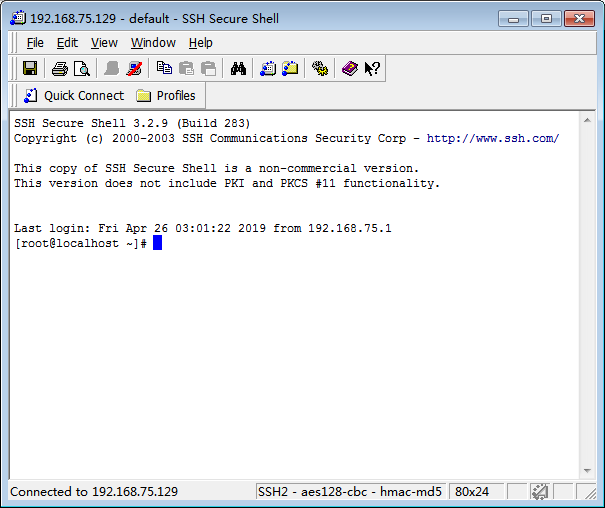Click the 'SSH Secure Shell 3.2.9 (Build 283)' line

pos(132,123)
